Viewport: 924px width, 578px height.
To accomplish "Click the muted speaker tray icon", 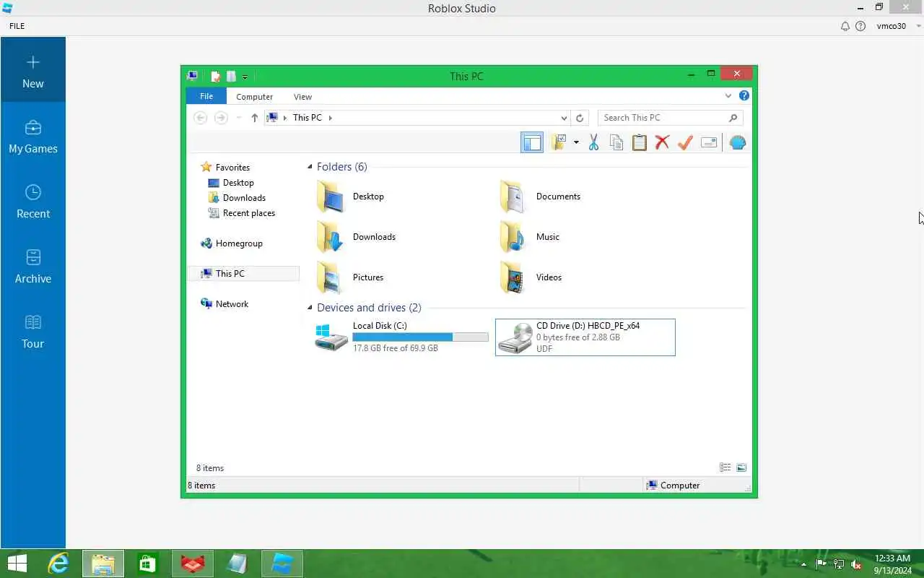I will point(857,564).
